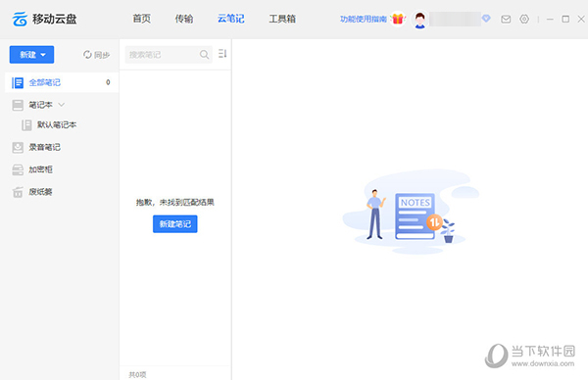Click the 录音笔记 recording icon
Image resolution: width=588 pixels, height=380 pixels.
point(18,148)
